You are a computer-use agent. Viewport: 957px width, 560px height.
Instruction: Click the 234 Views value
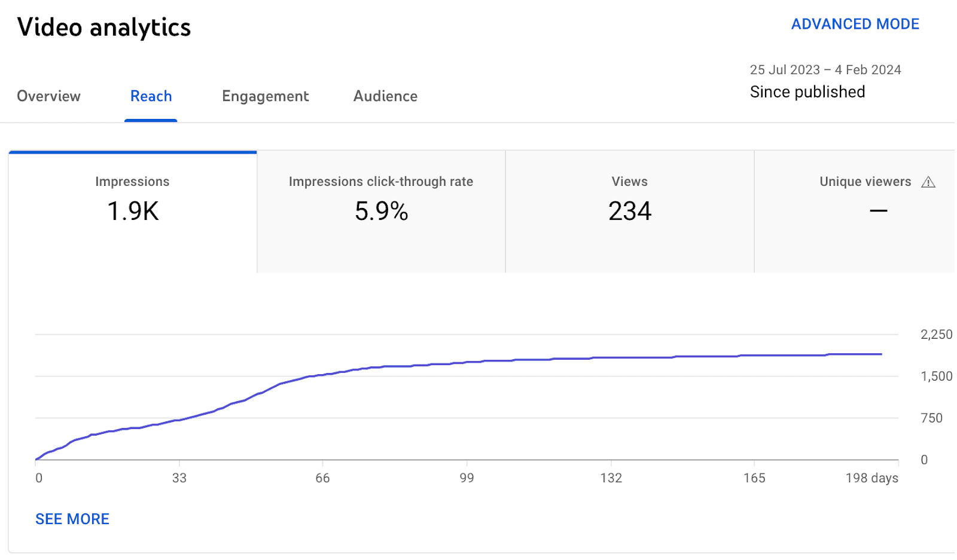coord(630,212)
